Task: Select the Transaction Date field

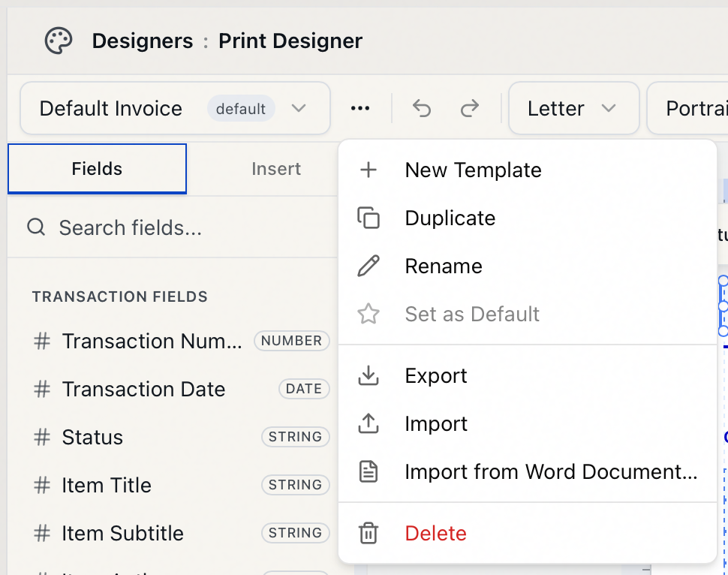Action: 181,389
